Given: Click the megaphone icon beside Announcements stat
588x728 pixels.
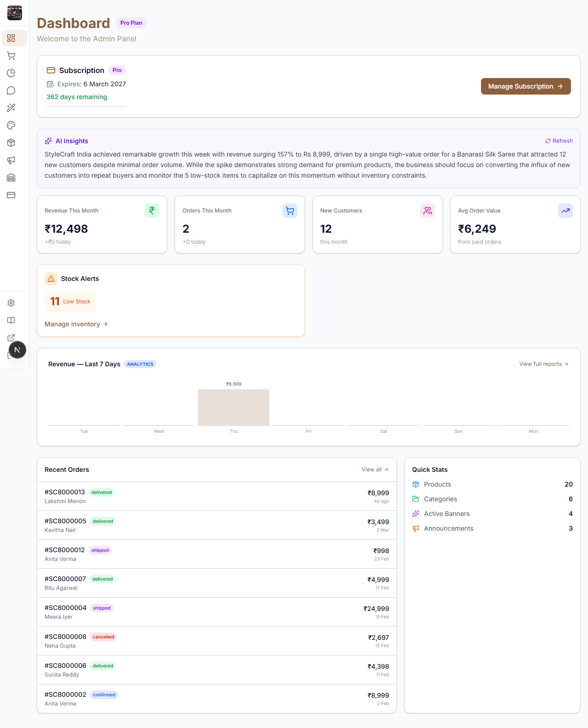Looking at the screenshot, I should point(416,528).
